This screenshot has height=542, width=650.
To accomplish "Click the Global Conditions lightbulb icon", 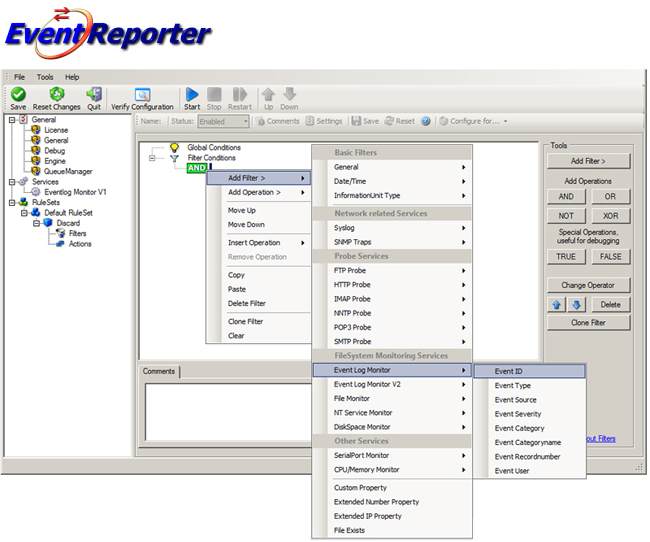I will (175, 147).
